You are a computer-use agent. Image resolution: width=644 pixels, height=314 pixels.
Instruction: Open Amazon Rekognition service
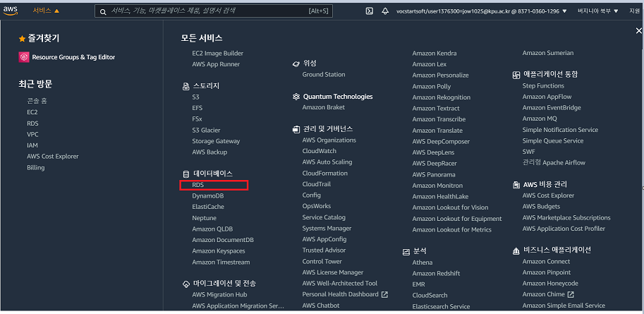point(442,97)
